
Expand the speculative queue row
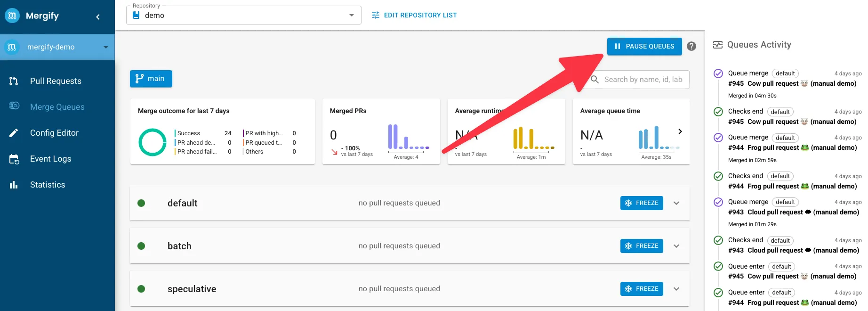pyautogui.click(x=676, y=289)
